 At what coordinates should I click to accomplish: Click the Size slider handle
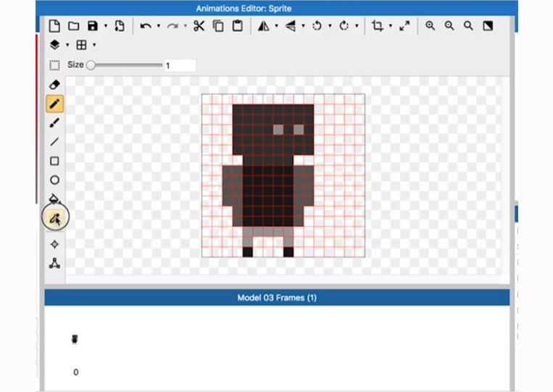tap(91, 65)
